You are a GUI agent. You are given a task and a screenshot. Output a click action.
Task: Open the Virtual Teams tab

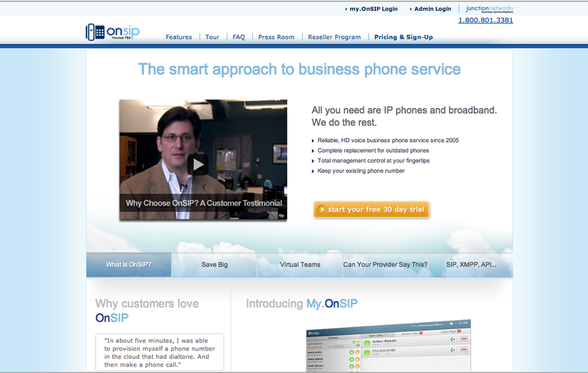(300, 265)
